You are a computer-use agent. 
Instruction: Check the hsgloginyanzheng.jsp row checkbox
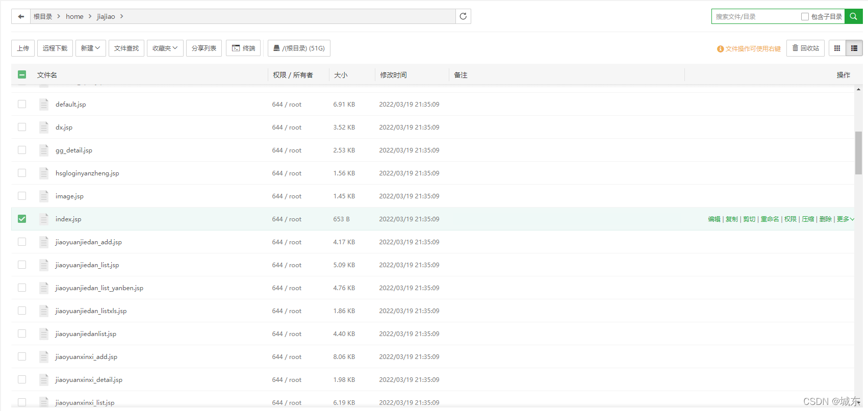click(22, 173)
